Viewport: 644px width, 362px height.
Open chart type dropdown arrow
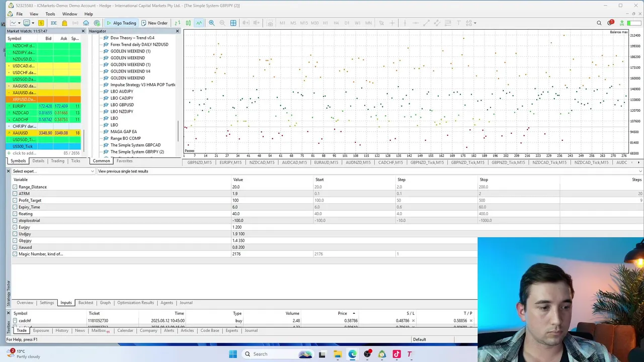click(x=19, y=23)
